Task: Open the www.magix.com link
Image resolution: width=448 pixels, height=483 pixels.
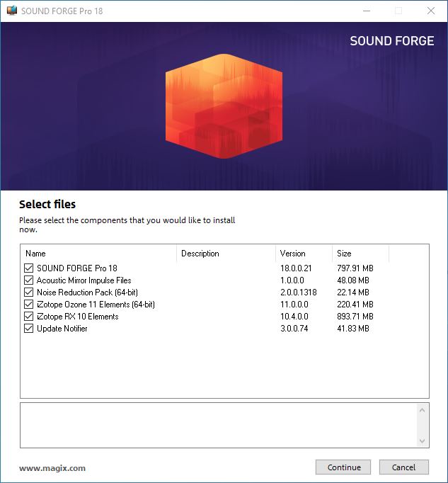Action: coord(52,468)
